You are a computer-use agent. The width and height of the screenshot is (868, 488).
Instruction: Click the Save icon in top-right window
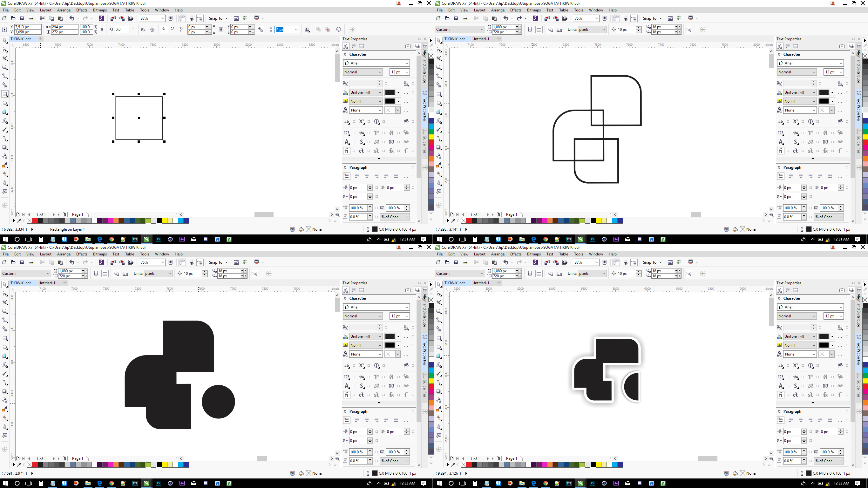(x=456, y=18)
